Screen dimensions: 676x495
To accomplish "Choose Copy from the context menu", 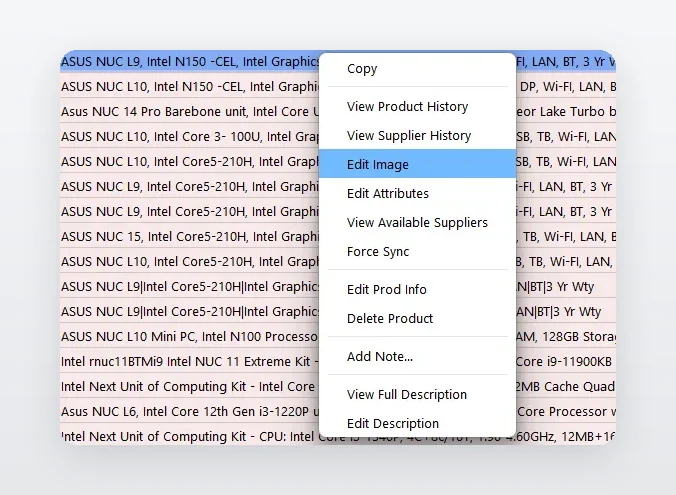I will tap(417, 69).
